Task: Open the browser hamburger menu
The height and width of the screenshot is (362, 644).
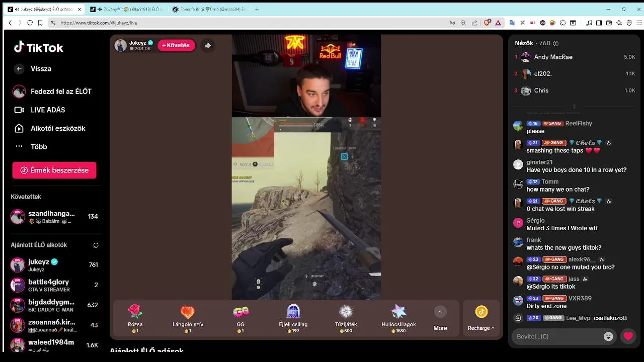Action: [x=639, y=23]
